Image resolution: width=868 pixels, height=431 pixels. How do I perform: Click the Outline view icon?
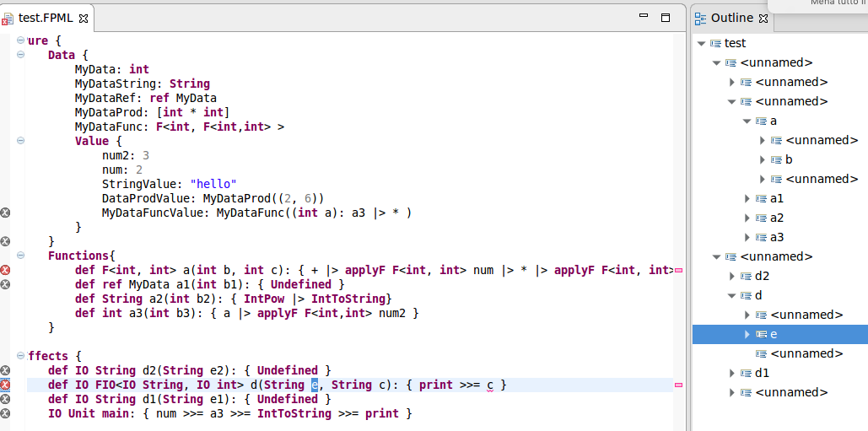point(700,18)
